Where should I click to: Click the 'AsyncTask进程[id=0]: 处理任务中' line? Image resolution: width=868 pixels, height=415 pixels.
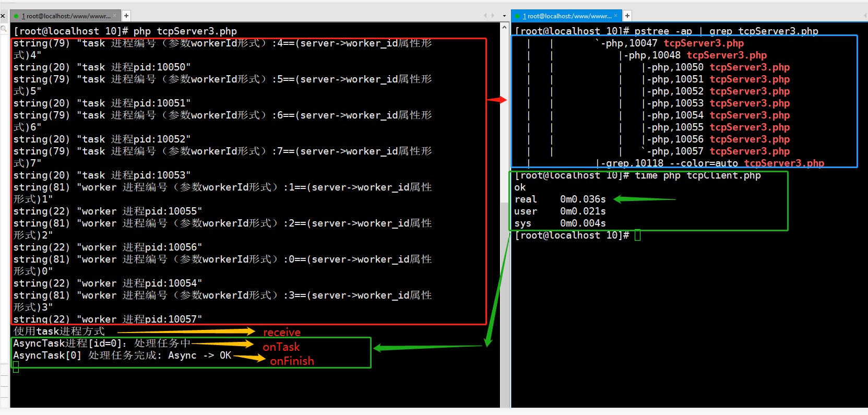pyautogui.click(x=102, y=343)
